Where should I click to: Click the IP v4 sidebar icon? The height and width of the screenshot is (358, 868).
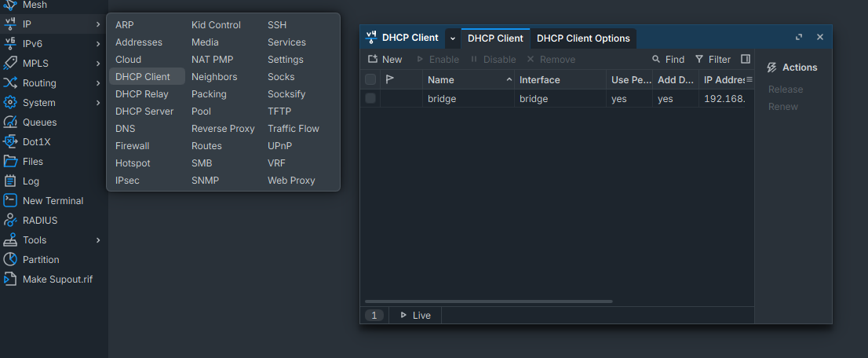10,24
